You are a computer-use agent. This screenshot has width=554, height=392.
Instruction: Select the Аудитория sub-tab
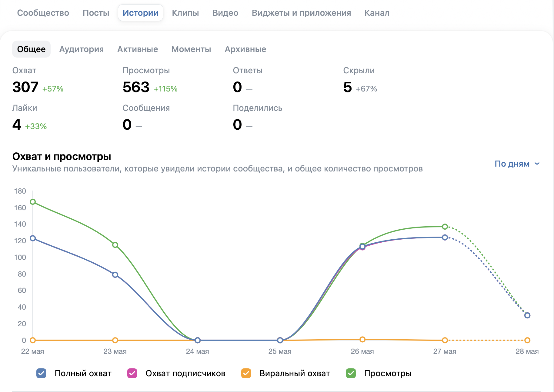(x=82, y=49)
